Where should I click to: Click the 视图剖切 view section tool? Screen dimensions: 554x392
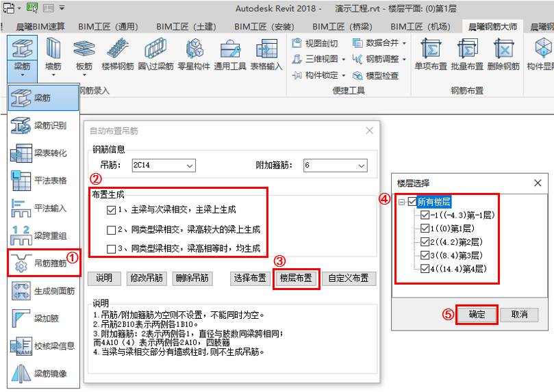point(315,43)
